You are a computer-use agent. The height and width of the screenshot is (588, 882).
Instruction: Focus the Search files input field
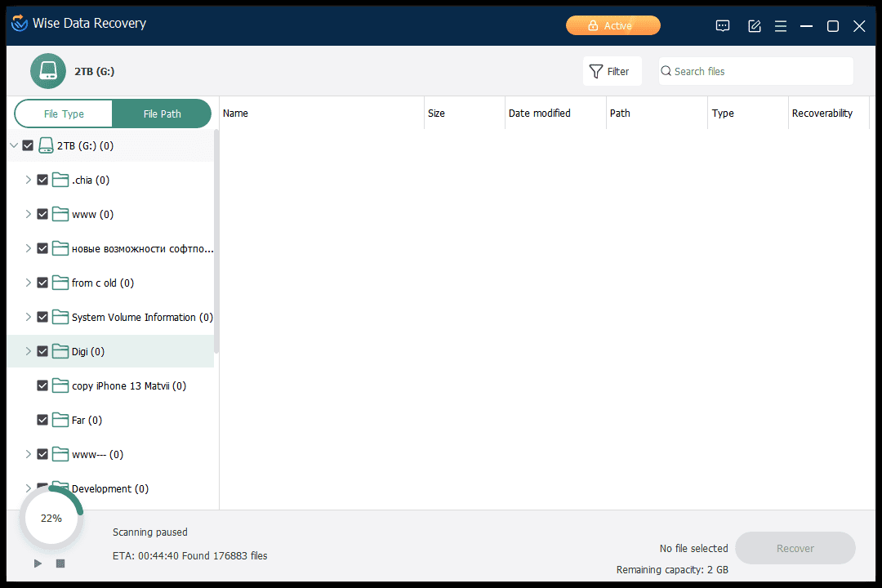(x=756, y=72)
